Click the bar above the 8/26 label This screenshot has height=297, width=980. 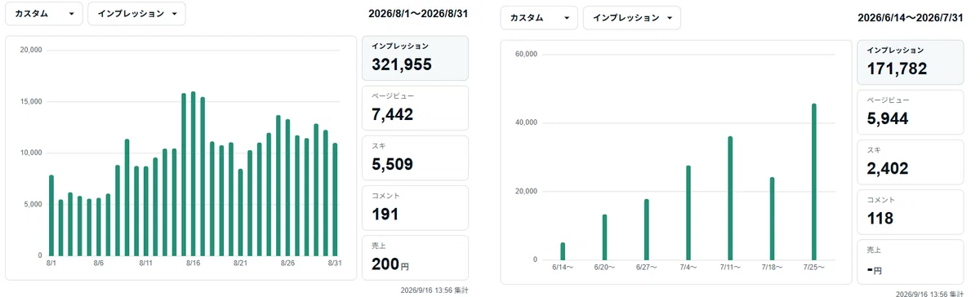(288, 188)
